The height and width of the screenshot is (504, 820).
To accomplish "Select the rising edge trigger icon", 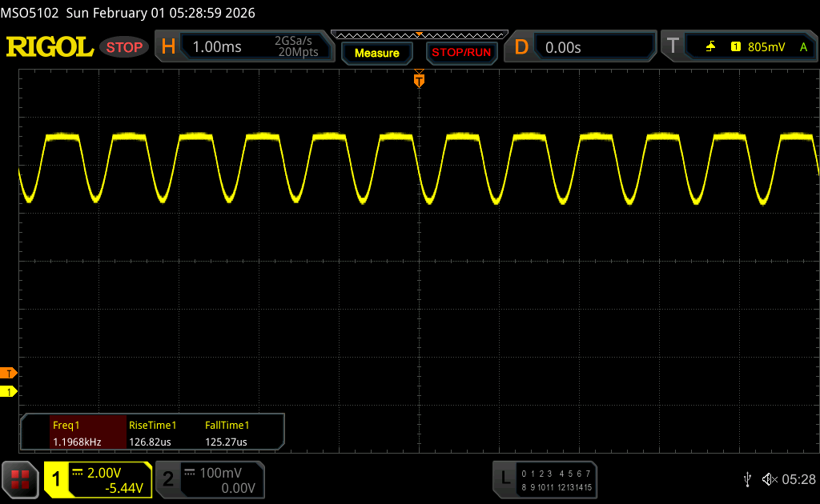I will [710, 47].
